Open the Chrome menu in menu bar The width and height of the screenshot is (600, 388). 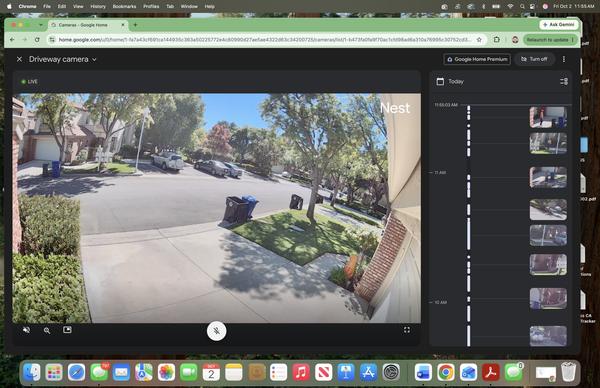pyautogui.click(x=28, y=7)
